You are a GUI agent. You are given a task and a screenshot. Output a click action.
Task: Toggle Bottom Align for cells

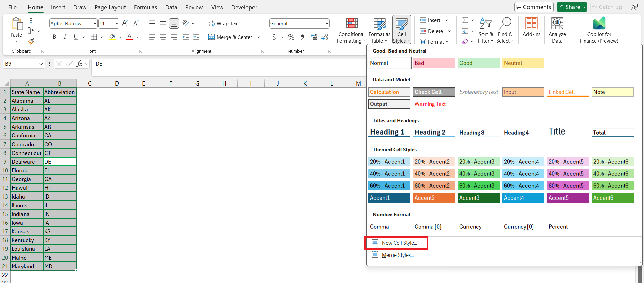coord(174,23)
